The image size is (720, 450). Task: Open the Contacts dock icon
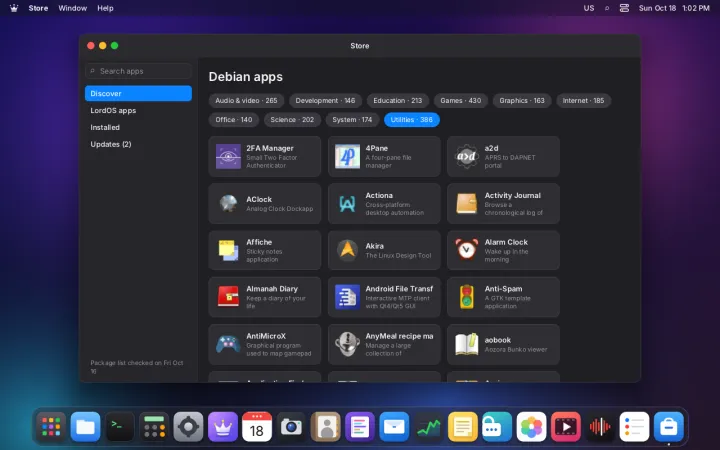point(326,427)
